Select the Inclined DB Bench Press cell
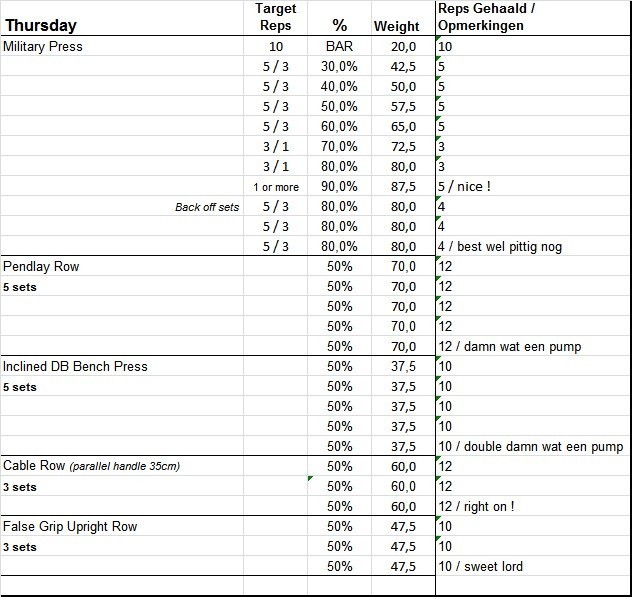The width and height of the screenshot is (632, 597). (x=75, y=367)
